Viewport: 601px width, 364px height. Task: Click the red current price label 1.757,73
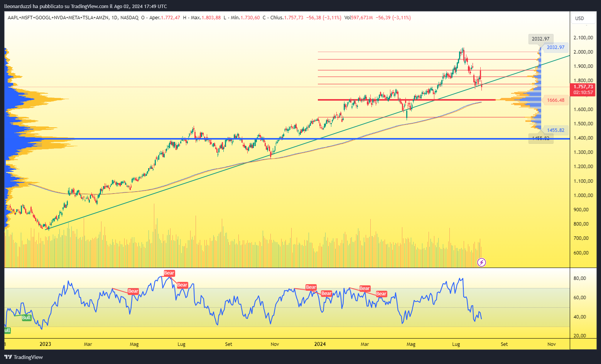pos(583,87)
